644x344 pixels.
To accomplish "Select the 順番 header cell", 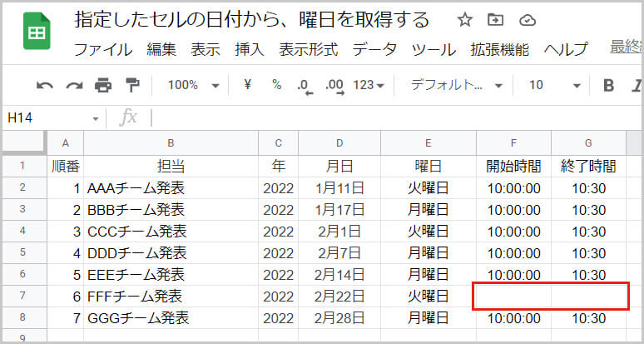I will click(65, 167).
